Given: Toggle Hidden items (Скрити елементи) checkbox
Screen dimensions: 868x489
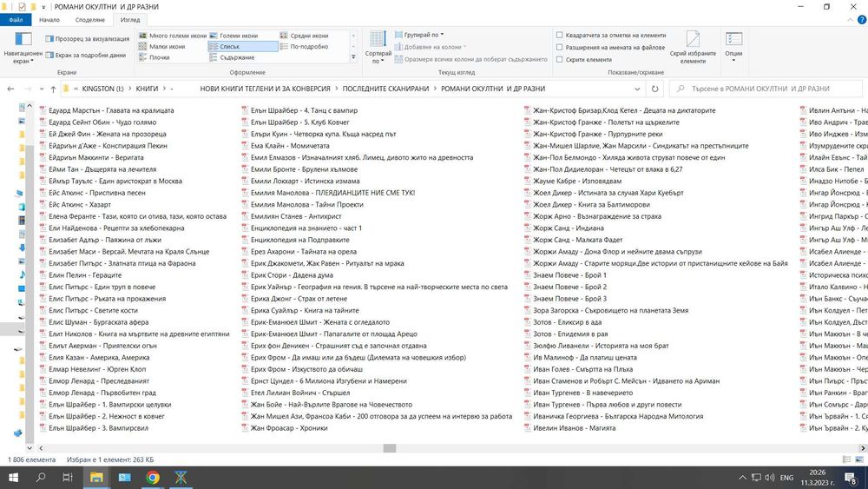Looking at the screenshot, I should (x=584, y=59).
